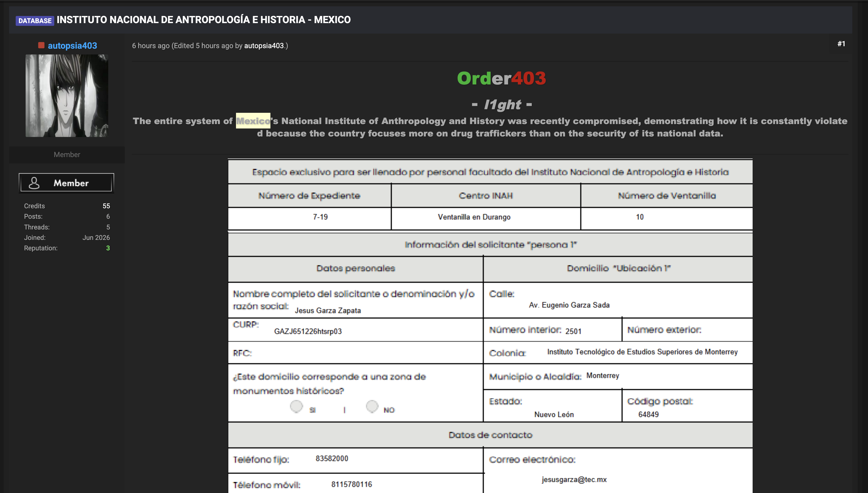This screenshot has width=868, height=493.
Task: Click the Colonia value Instituto Tecnológico de Estudios
Action: [x=642, y=352]
